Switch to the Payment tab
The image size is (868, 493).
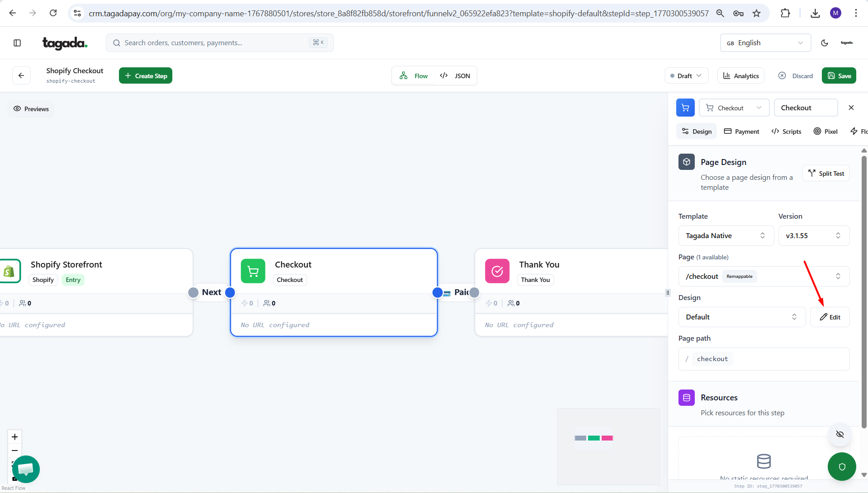[741, 131]
